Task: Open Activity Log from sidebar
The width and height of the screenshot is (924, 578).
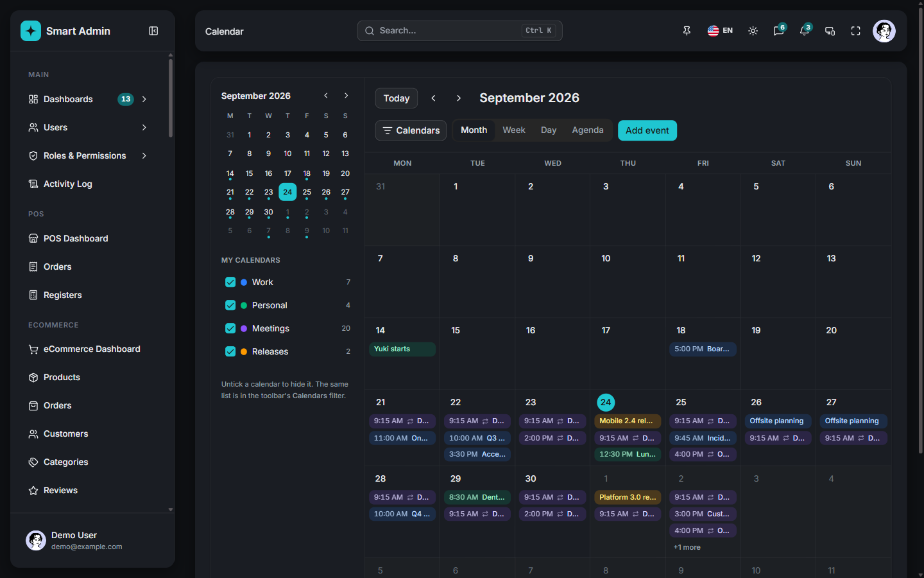Action: point(92,184)
